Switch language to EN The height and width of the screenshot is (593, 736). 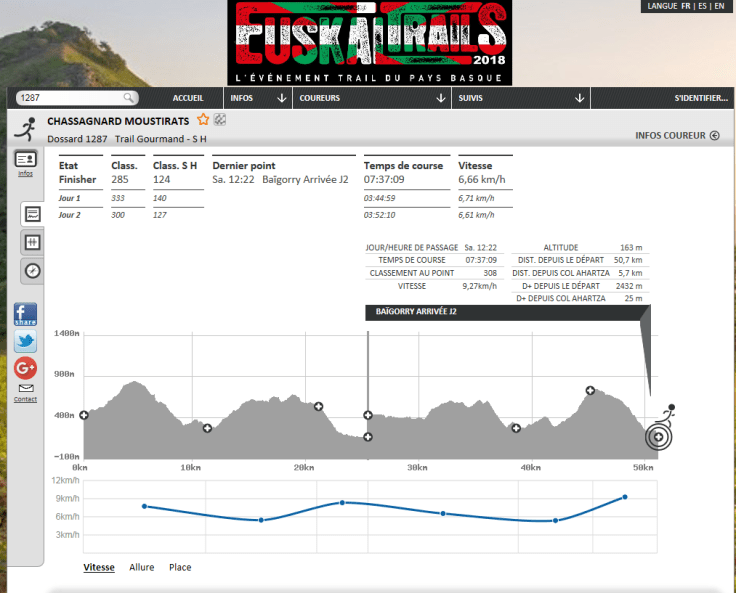tap(719, 6)
